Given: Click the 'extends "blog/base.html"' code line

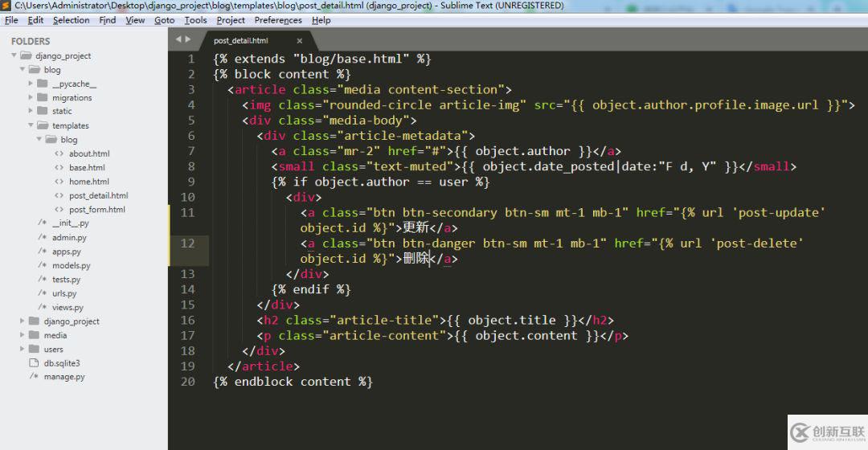Looking at the screenshot, I should coord(322,59).
